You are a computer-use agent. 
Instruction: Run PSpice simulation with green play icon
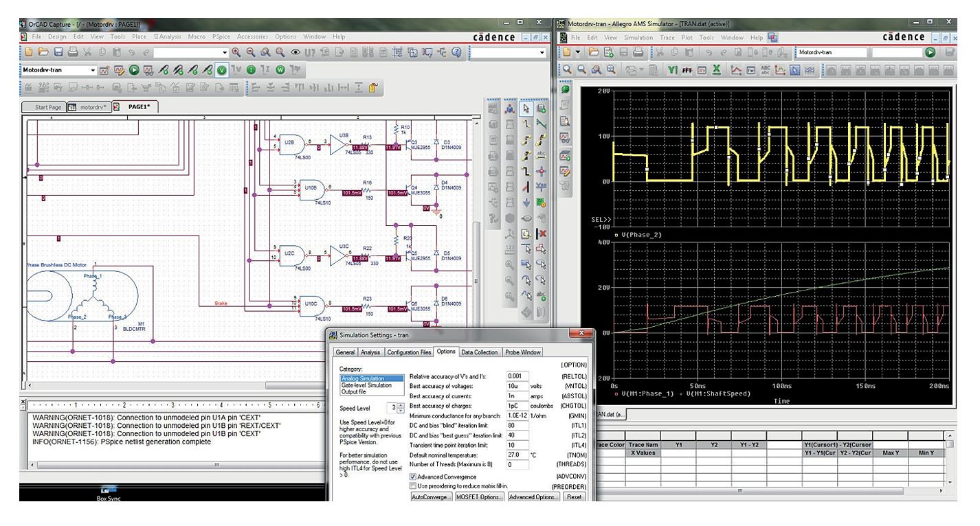pos(133,70)
